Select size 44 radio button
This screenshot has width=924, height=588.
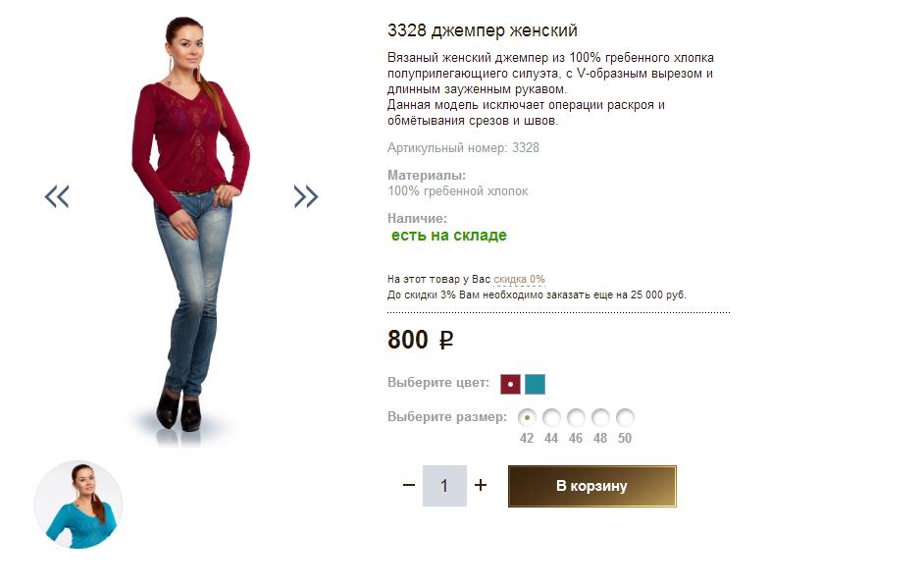[551, 417]
